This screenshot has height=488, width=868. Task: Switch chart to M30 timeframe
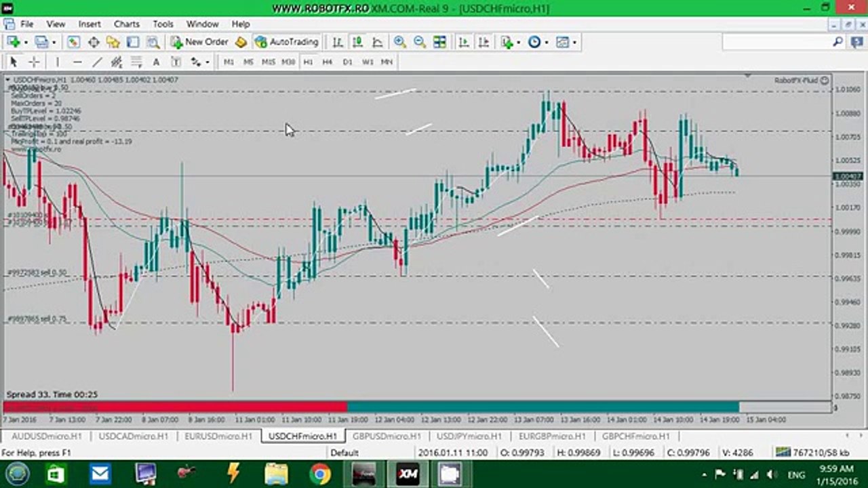click(x=289, y=62)
